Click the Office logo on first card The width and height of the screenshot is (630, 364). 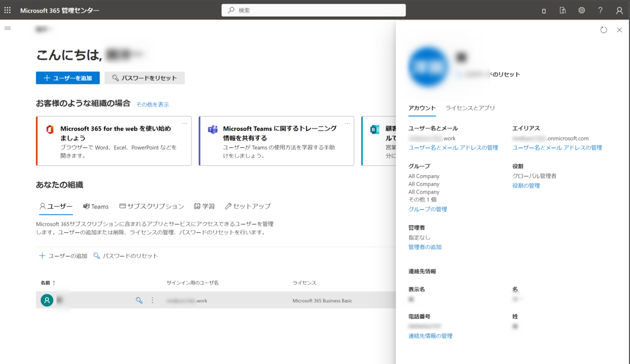click(50, 130)
